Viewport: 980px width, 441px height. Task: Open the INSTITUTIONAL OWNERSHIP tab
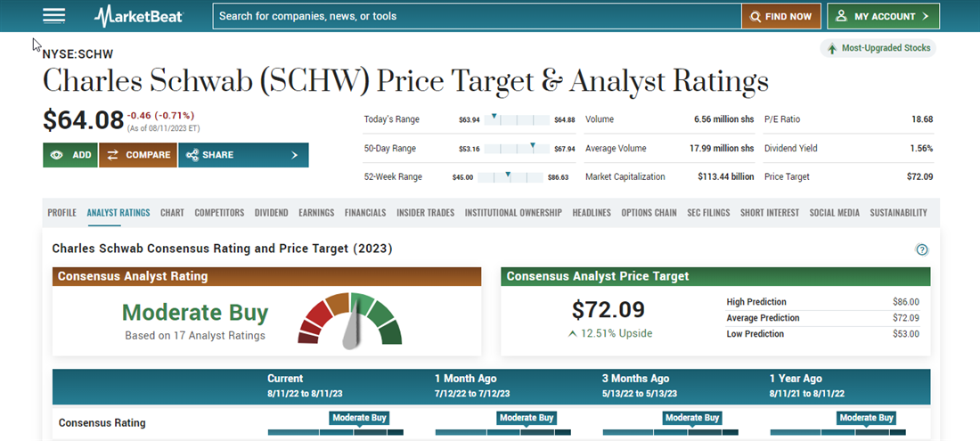[x=513, y=212]
